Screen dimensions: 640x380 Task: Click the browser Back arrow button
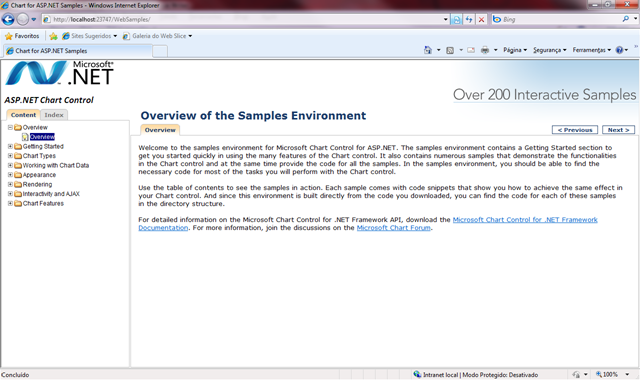click(x=8, y=19)
